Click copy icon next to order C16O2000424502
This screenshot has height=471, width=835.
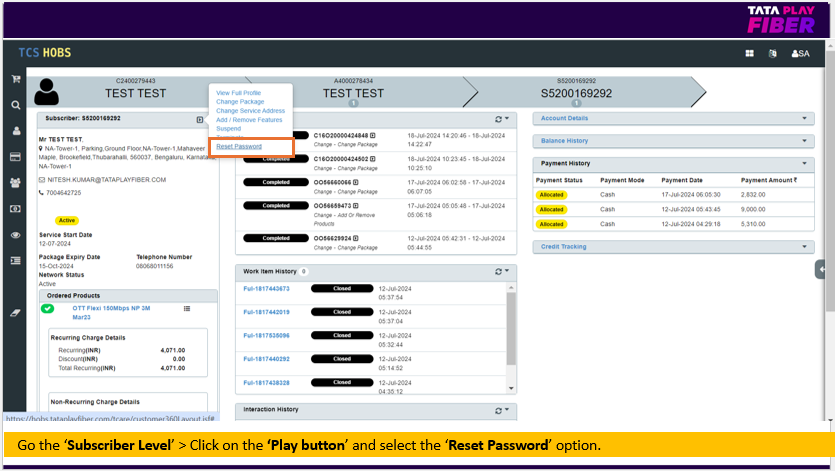point(373,159)
